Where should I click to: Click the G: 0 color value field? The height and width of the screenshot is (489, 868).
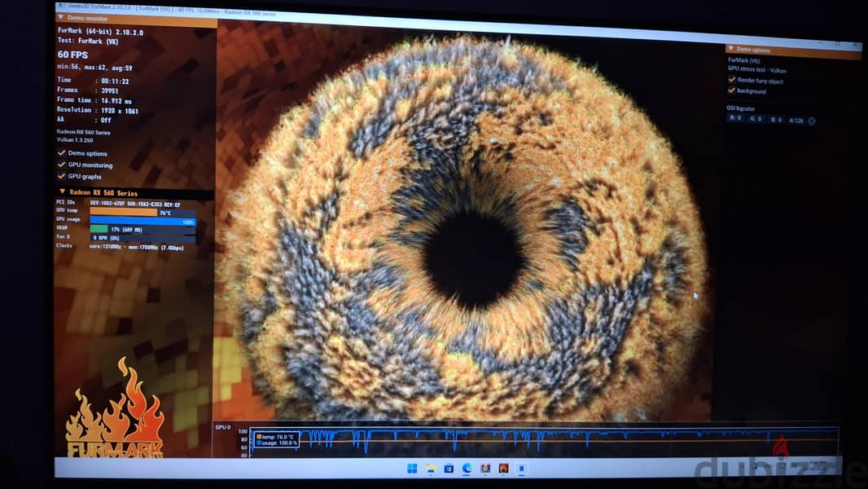(756, 118)
